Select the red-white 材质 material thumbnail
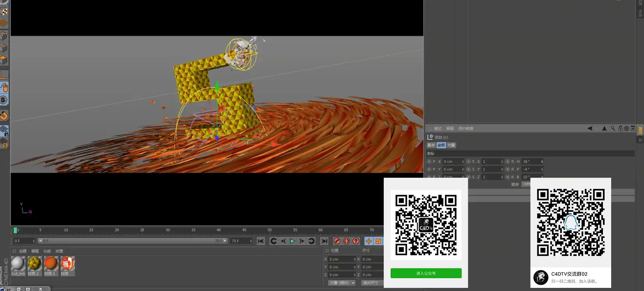644x291 pixels. coord(67,266)
